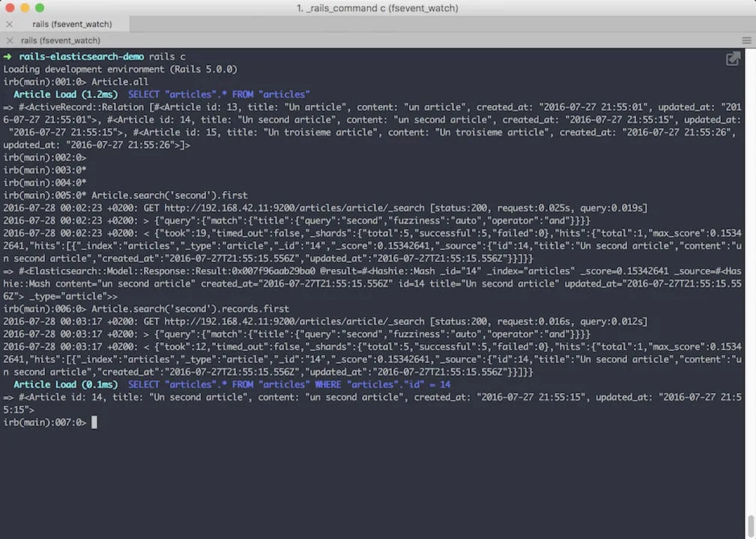The image size is (756, 539).
Task: Click the irb(main):004:0* prompt line
Action: tap(45, 183)
